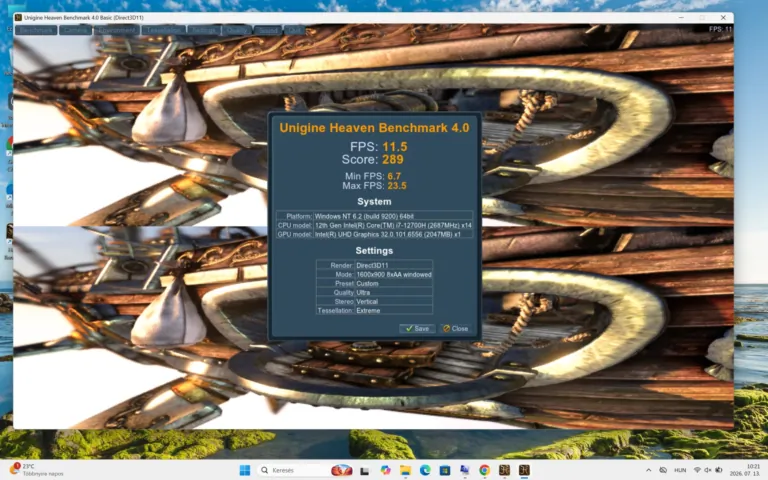Show hidden system tray icons
768x480 pixels.
[648, 470]
